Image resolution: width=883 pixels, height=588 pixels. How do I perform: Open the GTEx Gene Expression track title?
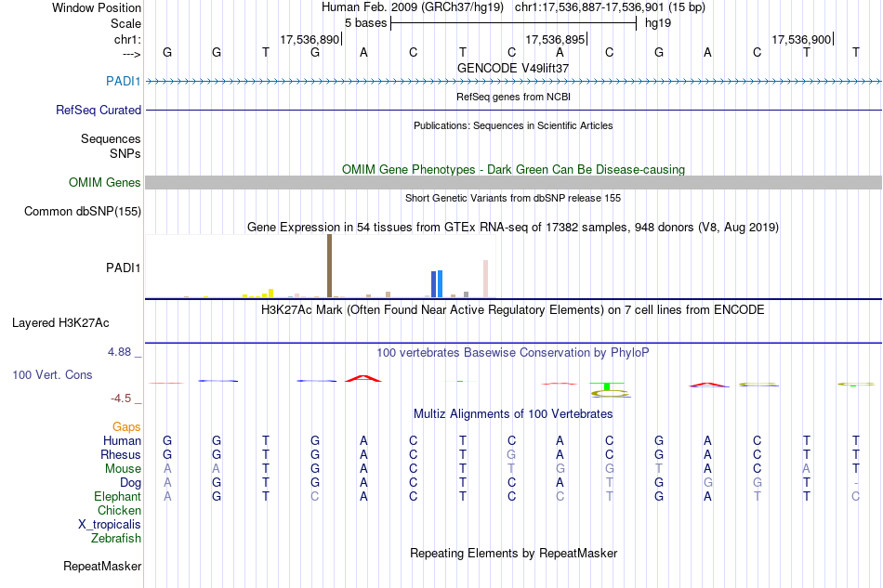pos(513,228)
